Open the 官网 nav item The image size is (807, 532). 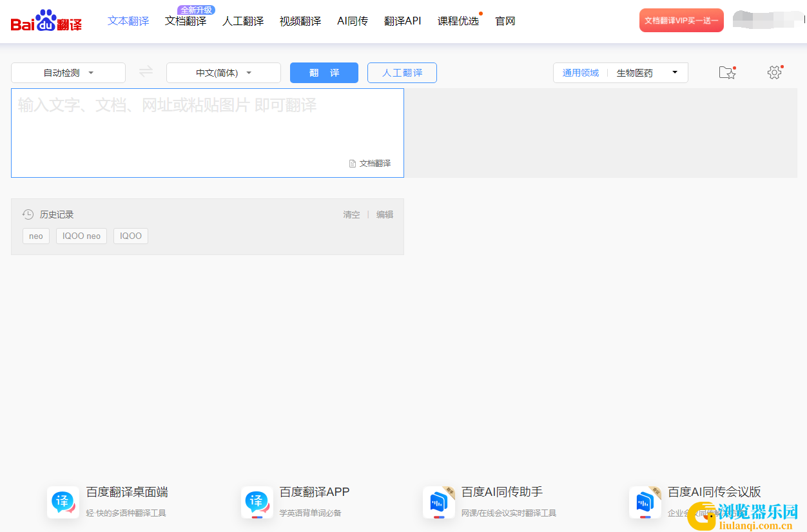(x=505, y=21)
